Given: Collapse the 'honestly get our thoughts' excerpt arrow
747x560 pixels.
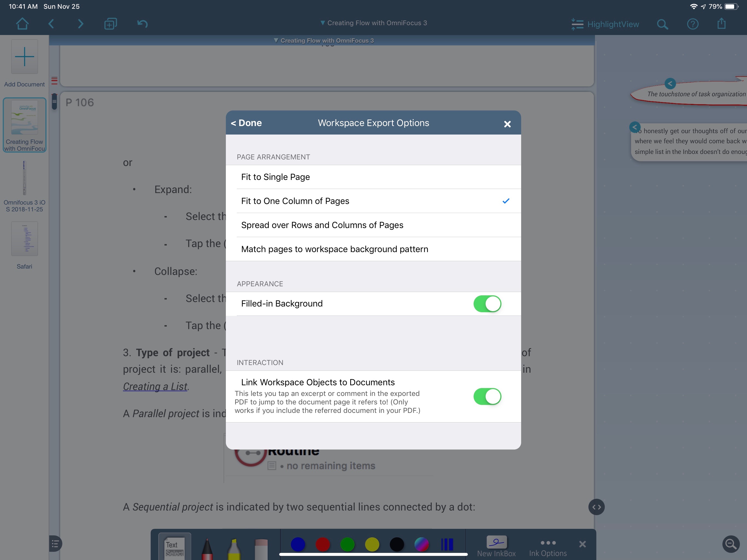Looking at the screenshot, I should pyautogui.click(x=635, y=127).
